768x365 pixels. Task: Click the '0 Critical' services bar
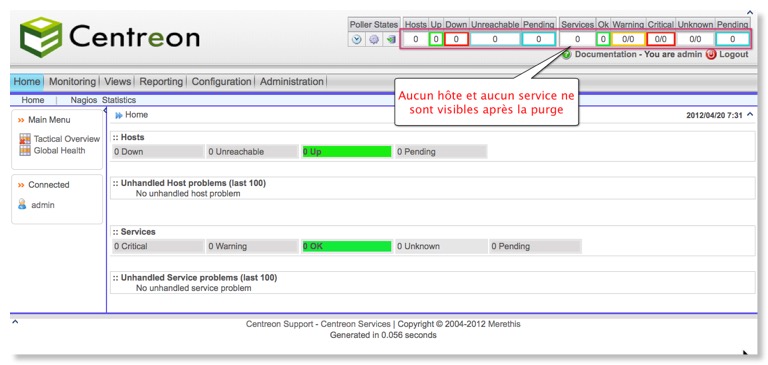tap(158, 246)
